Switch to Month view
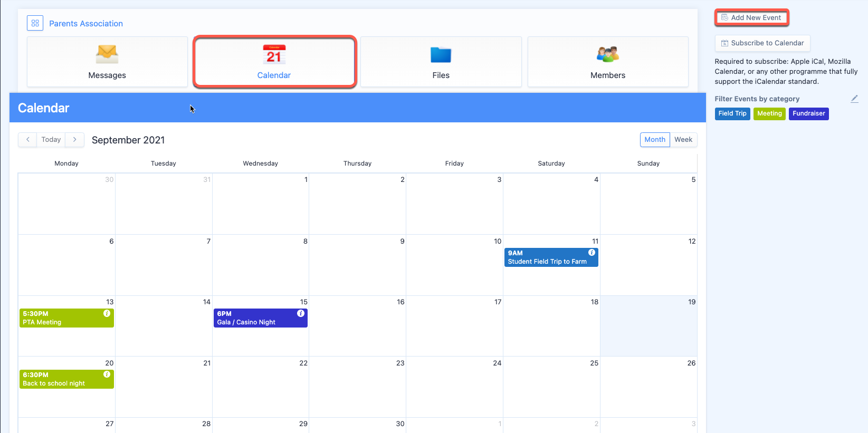The image size is (868, 433). point(655,140)
